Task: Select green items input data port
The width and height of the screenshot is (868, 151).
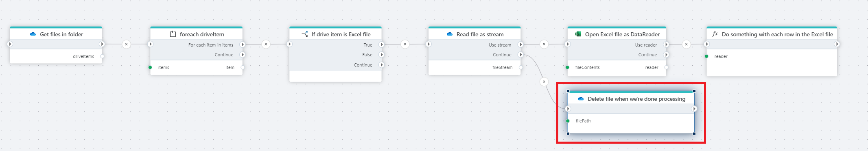Action: (150, 67)
